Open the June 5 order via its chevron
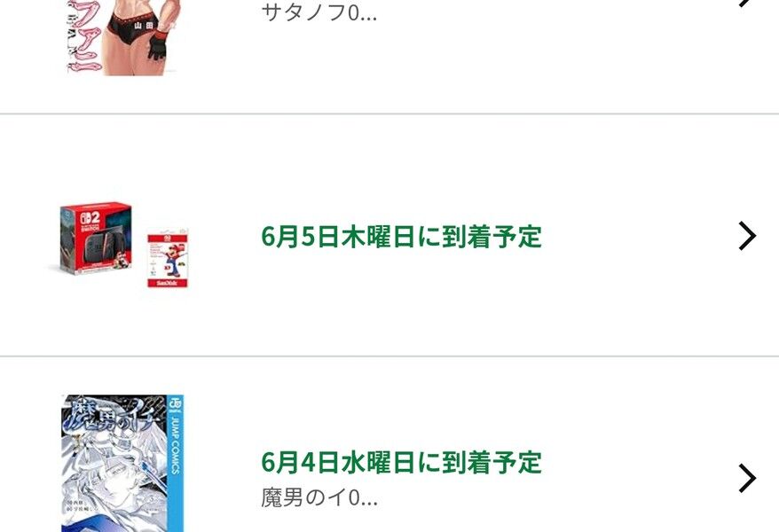This screenshot has width=779, height=532. point(747,236)
